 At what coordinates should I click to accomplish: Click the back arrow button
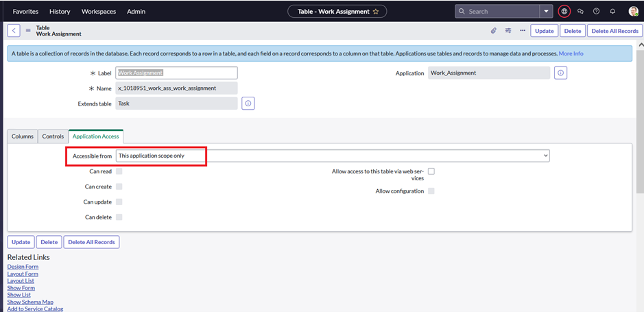(14, 31)
